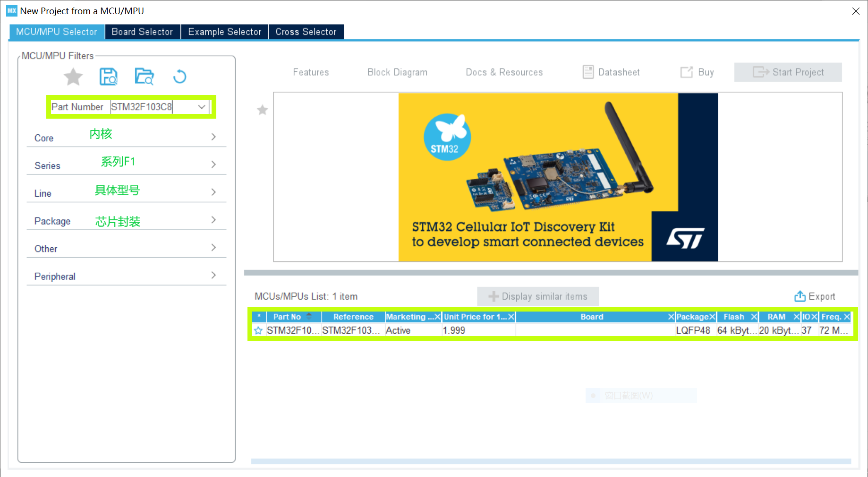Favorite the STM32F10 row star
Image resolution: width=868 pixels, height=477 pixels.
258,330
